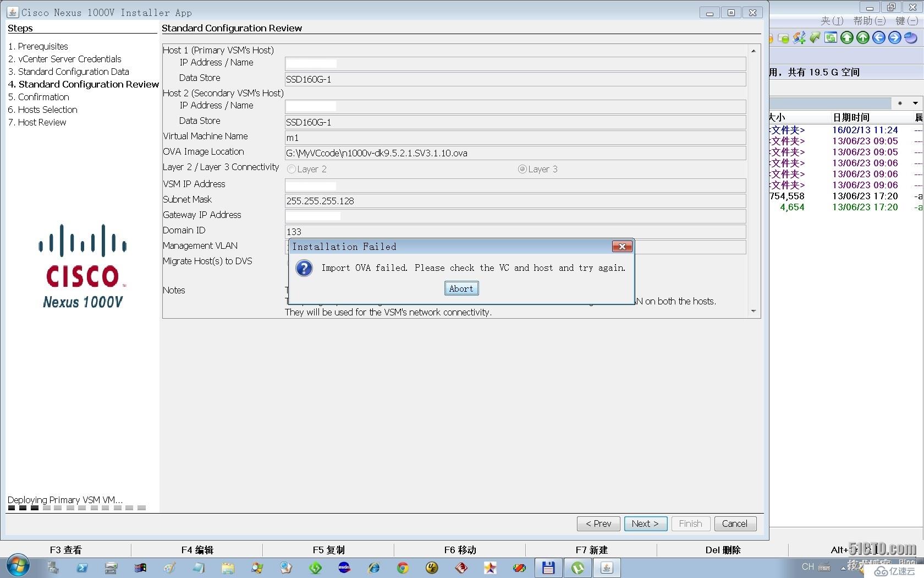The width and height of the screenshot is (924, 578).
Task: Click the Abort button in the failure dialog
Action: 461,288
